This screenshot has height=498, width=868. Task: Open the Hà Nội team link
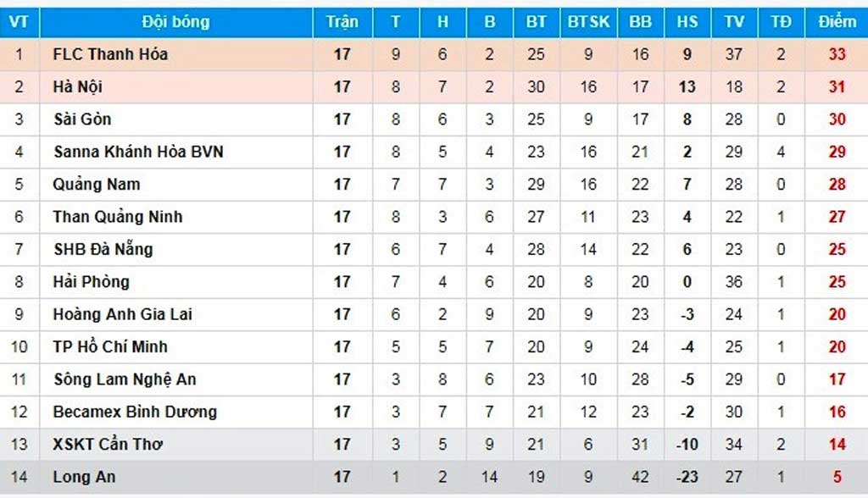78,86
